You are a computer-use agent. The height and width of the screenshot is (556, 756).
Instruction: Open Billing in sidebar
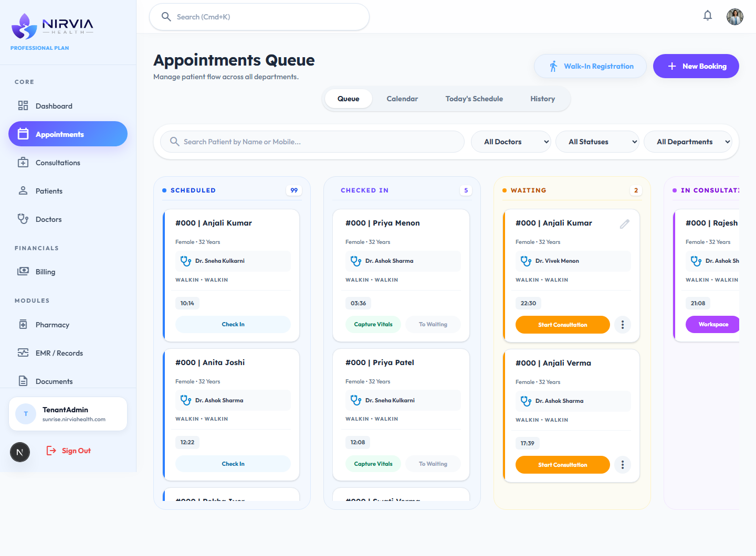(x=68, y=272)
